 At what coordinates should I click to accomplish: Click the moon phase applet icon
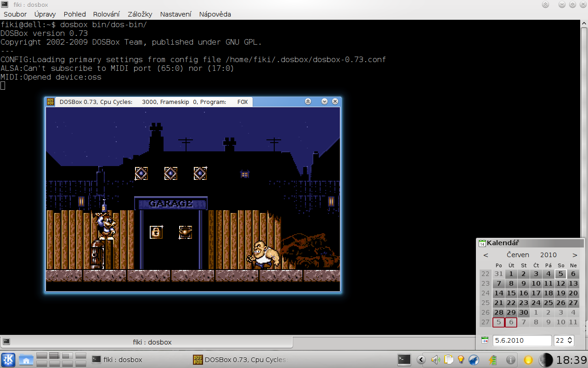click(546, 360)
